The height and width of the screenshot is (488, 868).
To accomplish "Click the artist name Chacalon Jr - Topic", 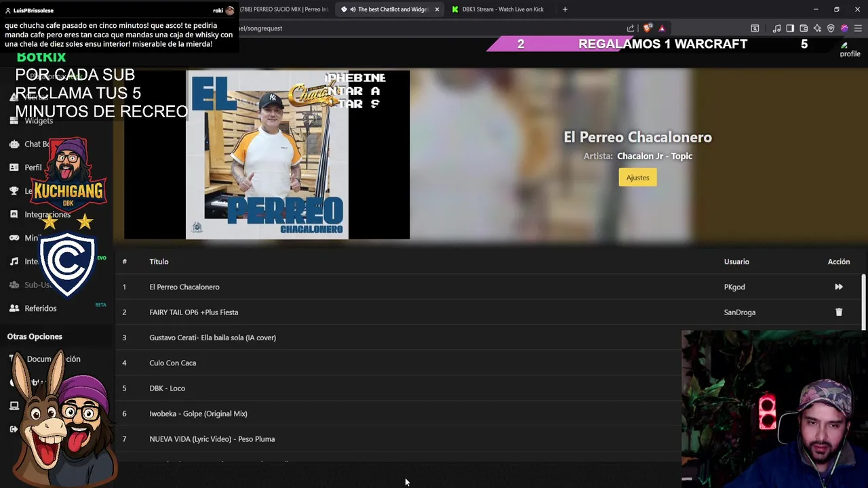I will pyautogui.click(x=654, y=156).
